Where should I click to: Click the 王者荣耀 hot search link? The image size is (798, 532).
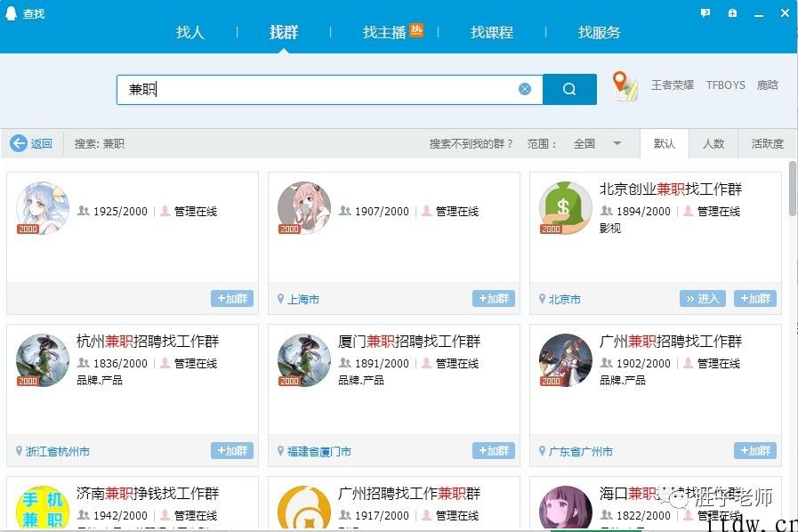point(673,85)
